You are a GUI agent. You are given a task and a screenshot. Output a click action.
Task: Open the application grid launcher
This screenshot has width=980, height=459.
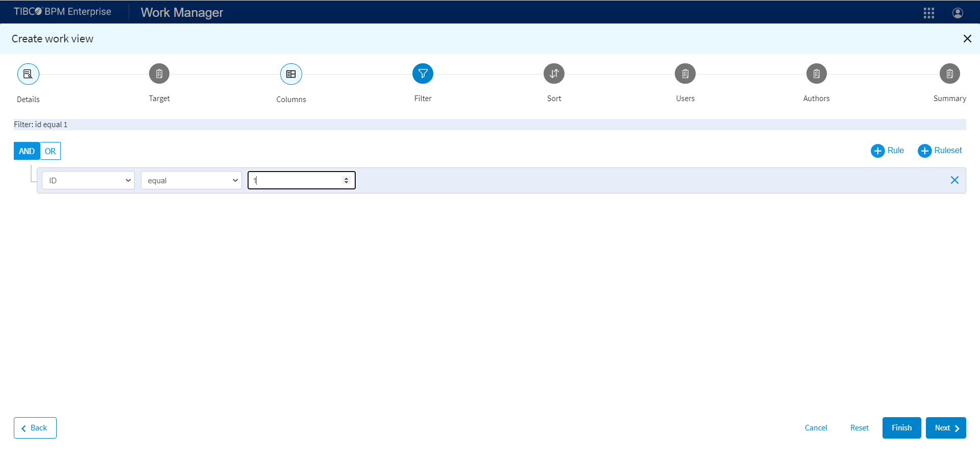[929, 13]
